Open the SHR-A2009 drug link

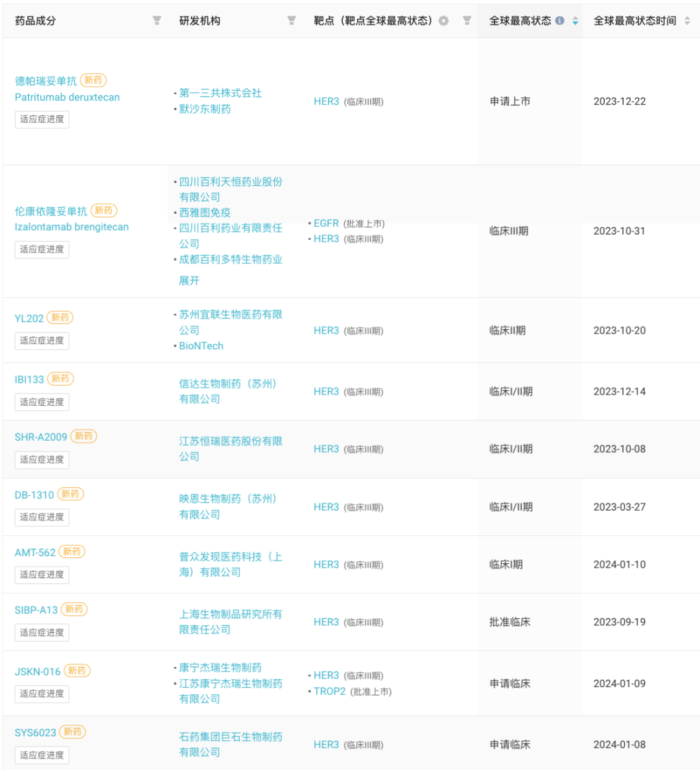41,437
